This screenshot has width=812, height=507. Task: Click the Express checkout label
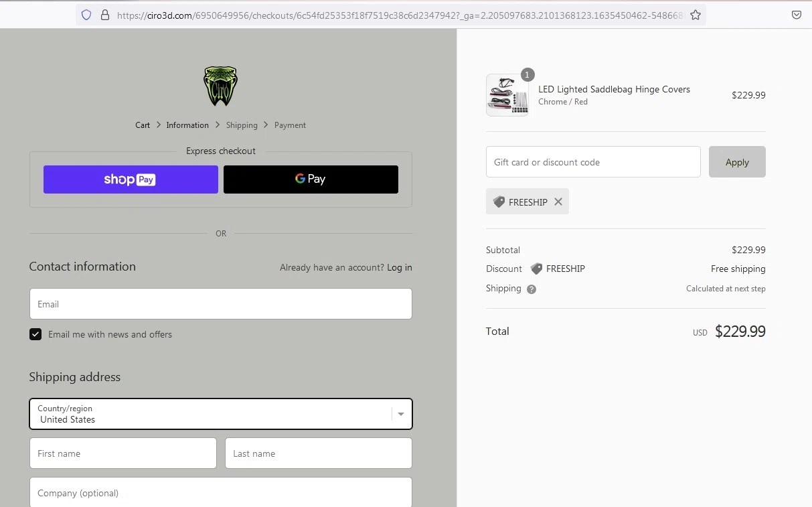221,151
